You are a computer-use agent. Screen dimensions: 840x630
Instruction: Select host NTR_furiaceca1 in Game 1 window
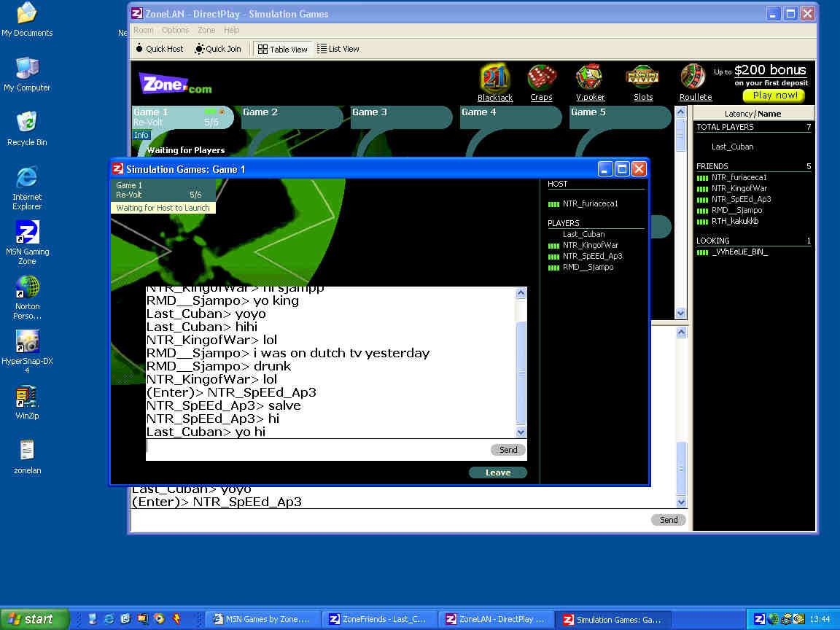590,203
